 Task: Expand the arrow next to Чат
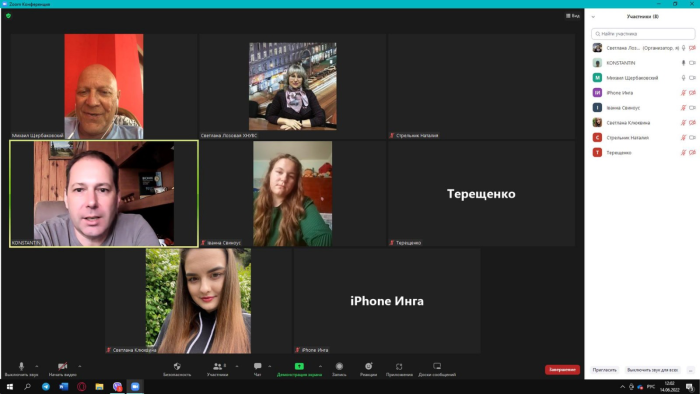point(270,366)
